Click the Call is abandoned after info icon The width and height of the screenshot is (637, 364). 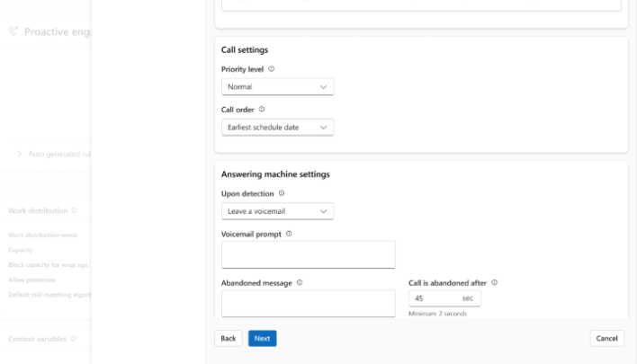[495, 282]
